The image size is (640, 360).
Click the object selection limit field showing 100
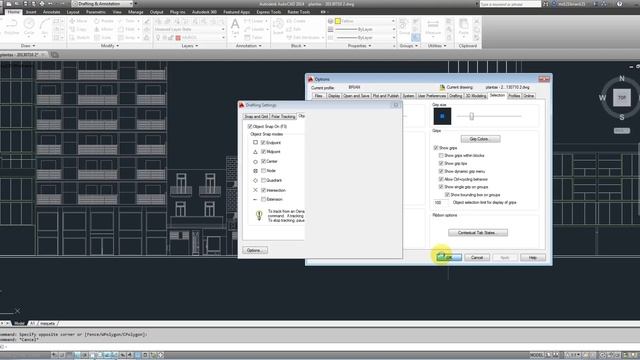click(x=440, y=202)
